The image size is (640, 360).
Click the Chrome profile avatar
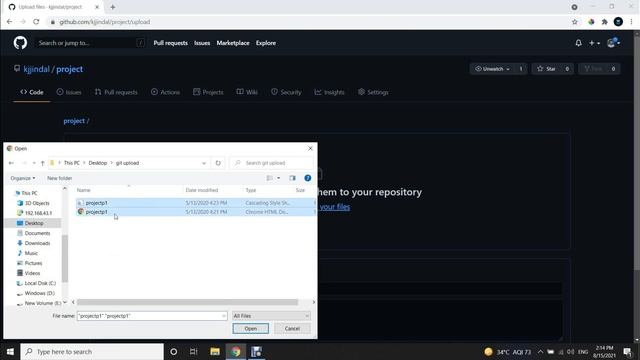tap(618, 22)
